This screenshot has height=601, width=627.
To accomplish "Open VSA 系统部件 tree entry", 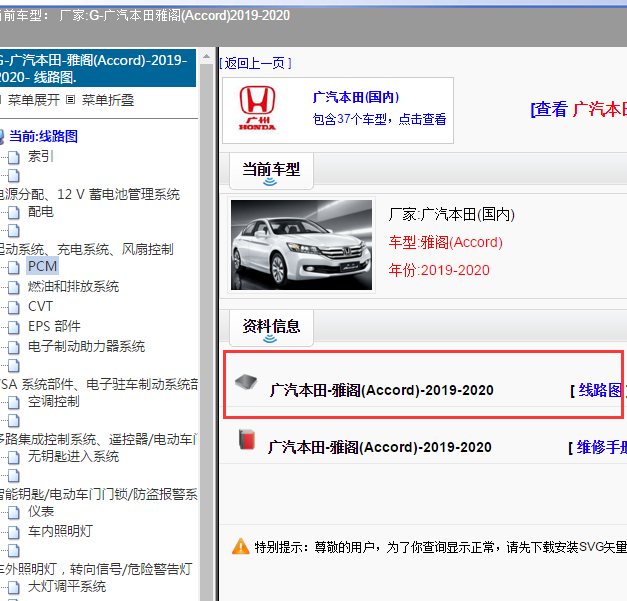I will 99,384.
